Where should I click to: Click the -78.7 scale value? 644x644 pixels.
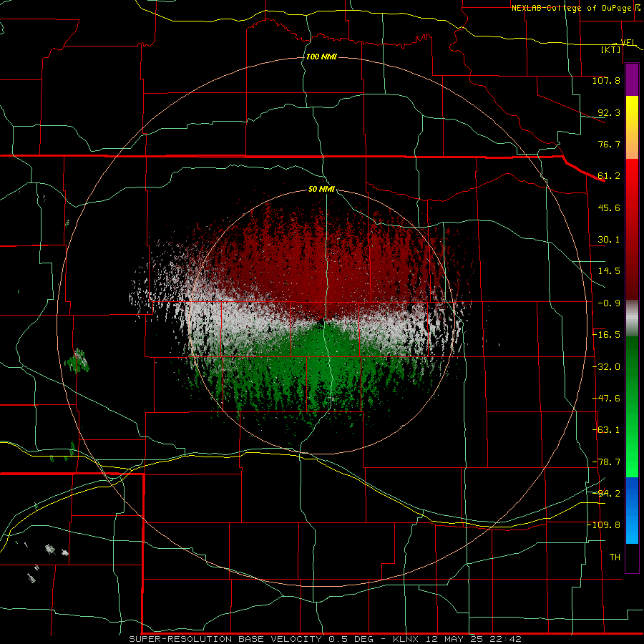coord(606,462)
